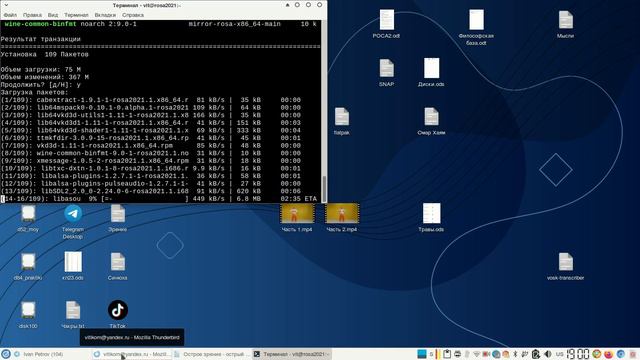
Task: Open the power plug tray icon
Action: point(525,354)
